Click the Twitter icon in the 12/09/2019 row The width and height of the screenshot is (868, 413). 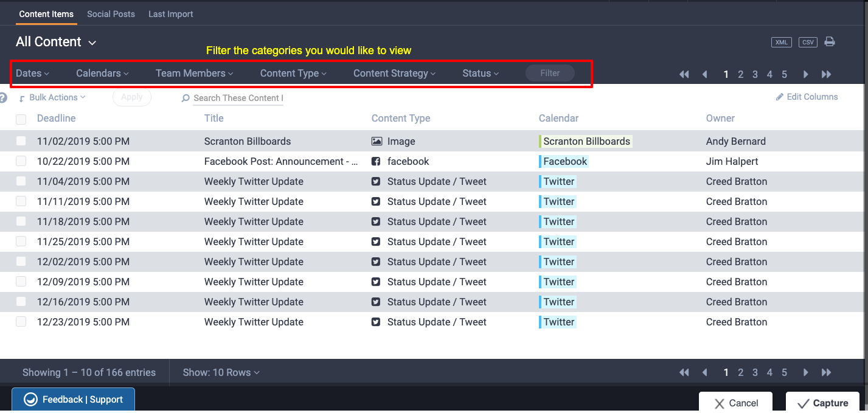coord(377,282)
